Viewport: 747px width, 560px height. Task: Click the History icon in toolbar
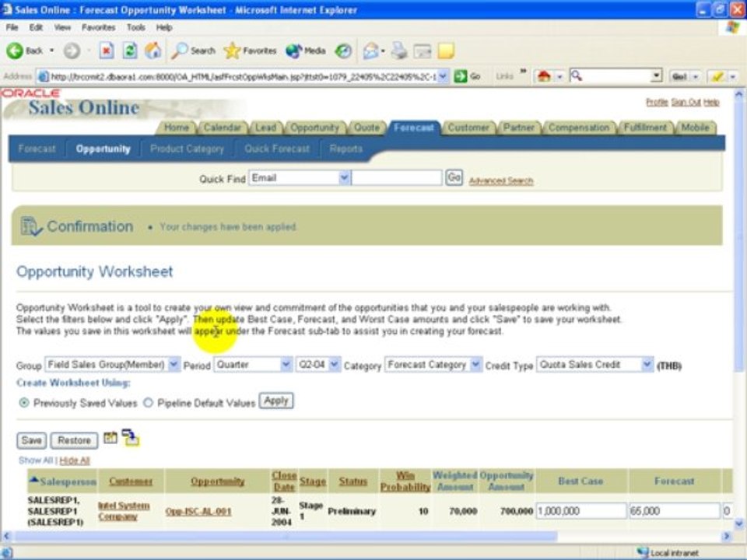coord(343,51)
